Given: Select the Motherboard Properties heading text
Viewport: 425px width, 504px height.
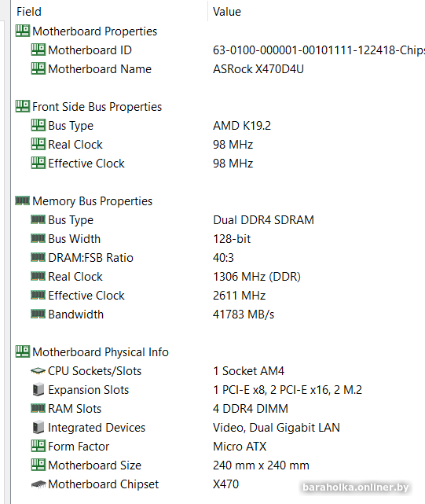Looking at the screenshot, I should tap(95, 31).
